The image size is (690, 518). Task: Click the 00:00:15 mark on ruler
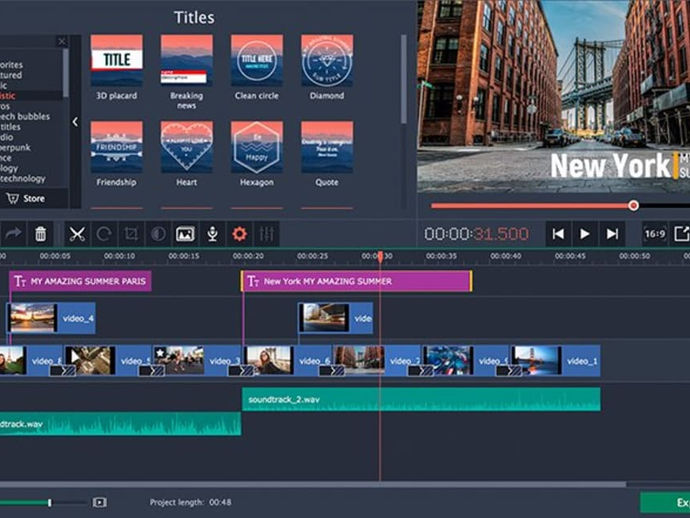184,256
